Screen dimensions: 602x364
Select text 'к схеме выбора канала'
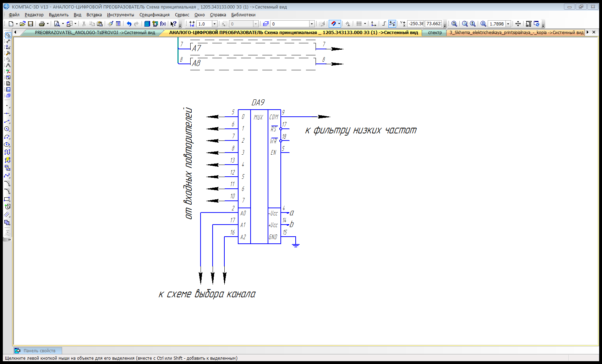[207, 294]
